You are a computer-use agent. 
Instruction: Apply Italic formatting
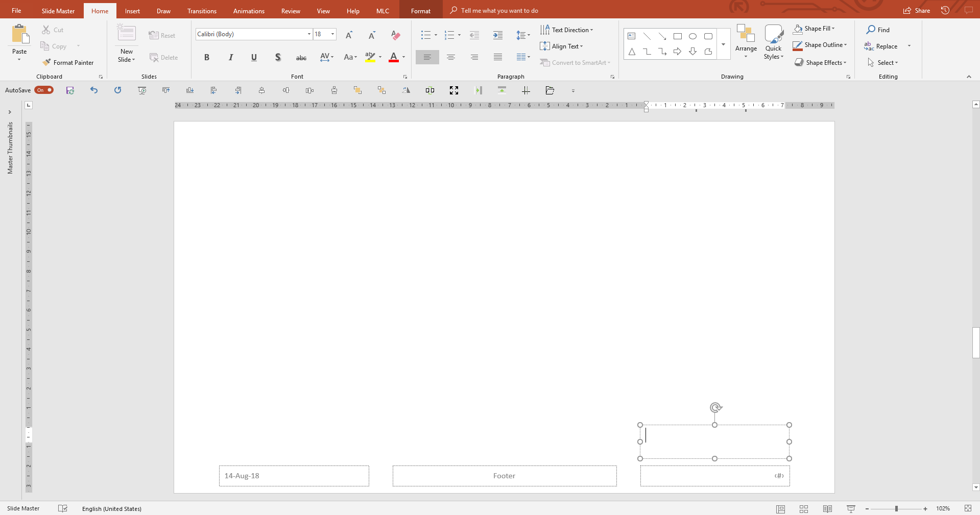click(x=230, y=57)
